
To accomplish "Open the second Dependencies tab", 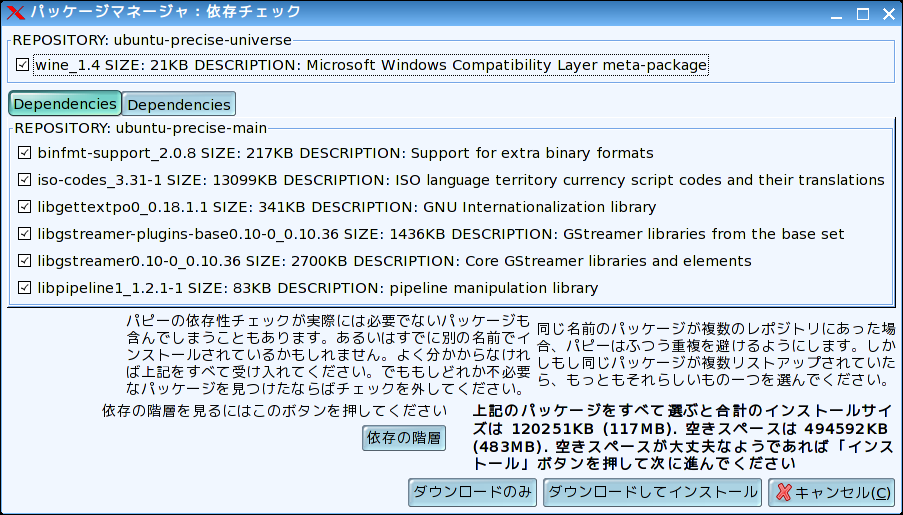I will coord(179,105).
